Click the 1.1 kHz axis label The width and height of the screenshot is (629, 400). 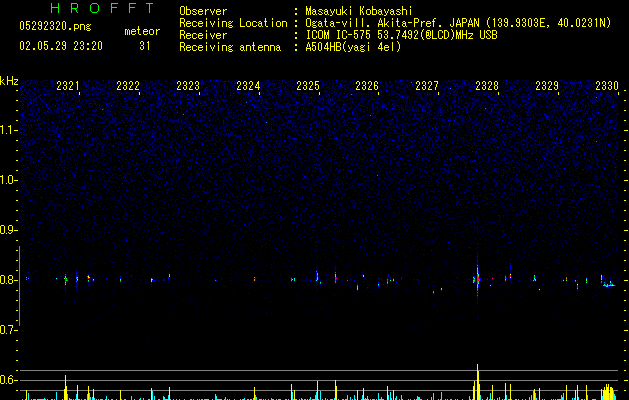[8, 130]
